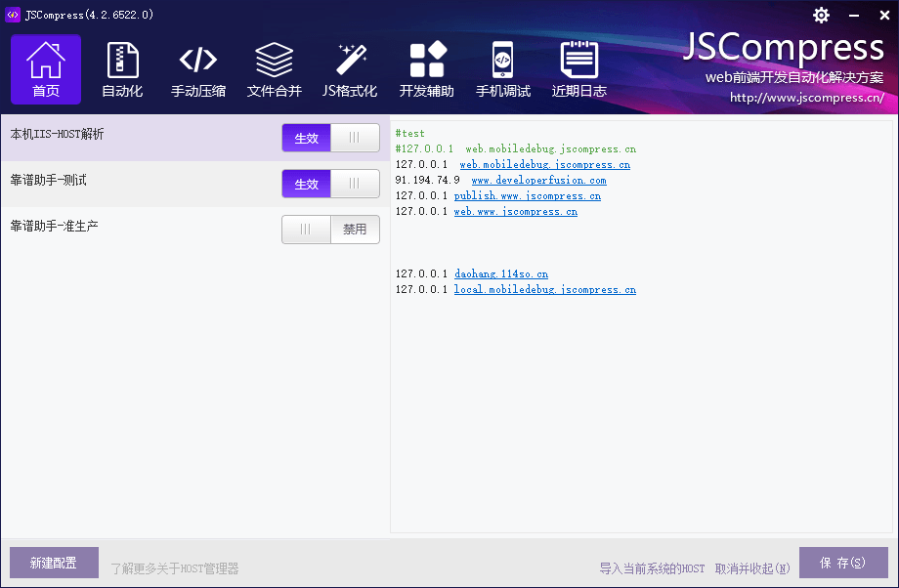Click 取消并收起(N) link
This screenshot has width=899, height=588.
752,568
